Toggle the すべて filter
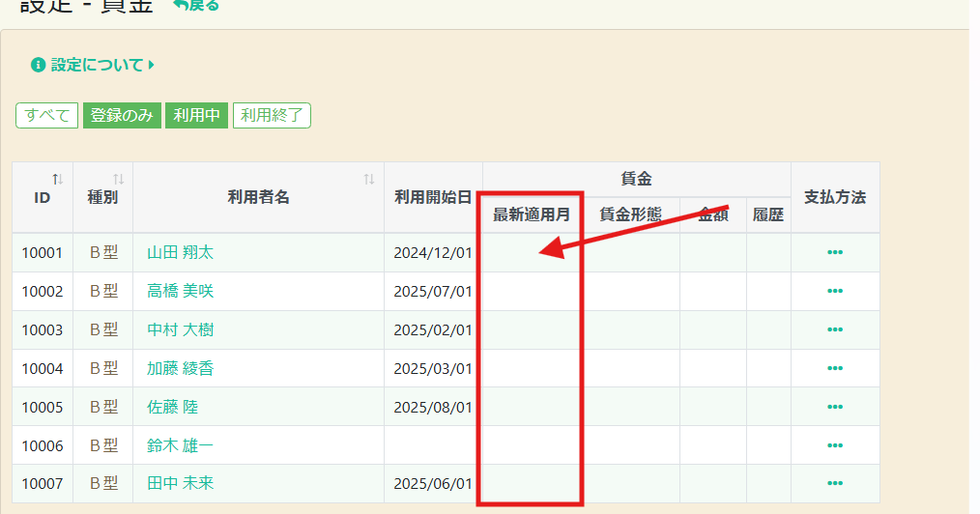980x514 pixels. tap(46, 116)
